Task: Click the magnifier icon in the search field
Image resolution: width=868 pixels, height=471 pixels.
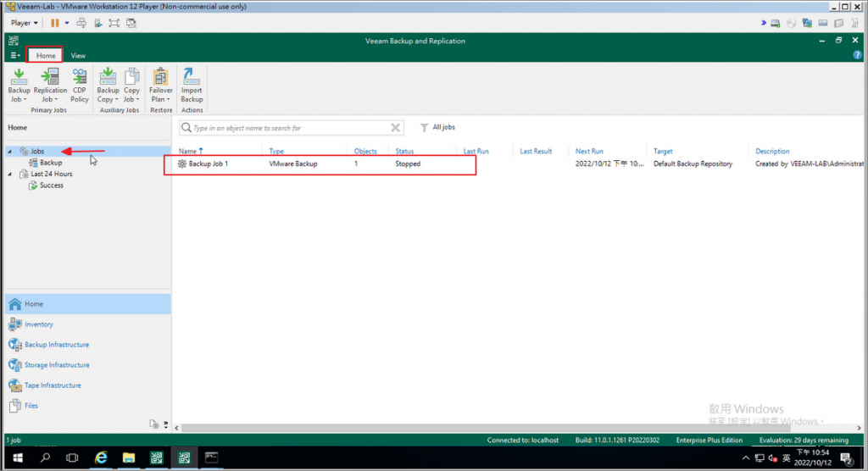Action: tap(186, 128)
